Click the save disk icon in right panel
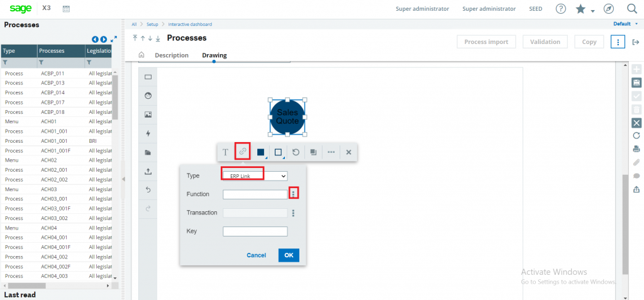Screen dimensions: 644x300 point(636,82)
